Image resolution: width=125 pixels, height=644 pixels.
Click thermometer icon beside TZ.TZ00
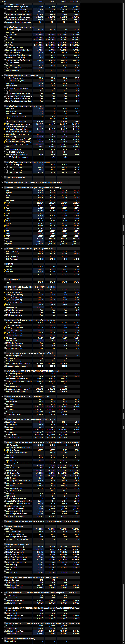pyautogui.click(x=5, y=282)
